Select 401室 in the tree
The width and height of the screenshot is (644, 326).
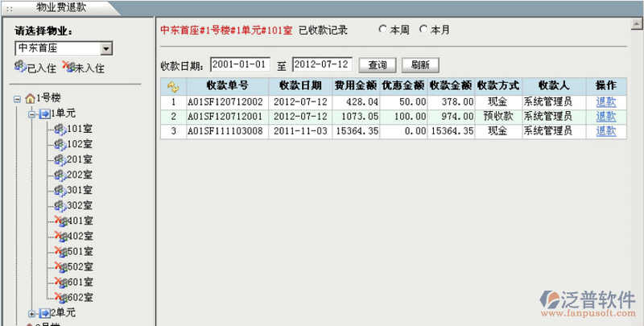point(80,221)
